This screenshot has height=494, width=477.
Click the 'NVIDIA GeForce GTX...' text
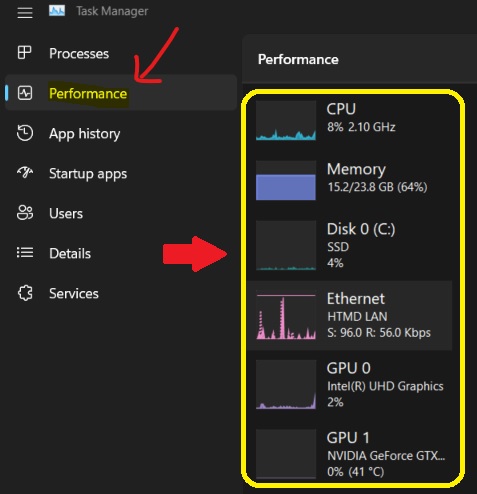tap(386, 456)
